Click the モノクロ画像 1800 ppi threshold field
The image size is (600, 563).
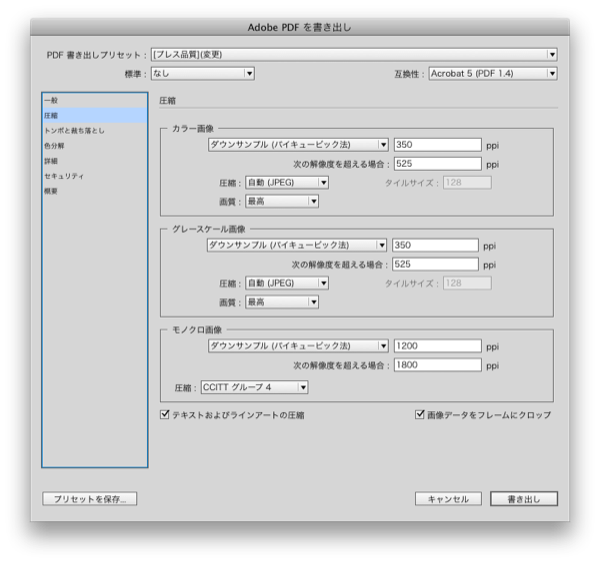coord(438,365)
